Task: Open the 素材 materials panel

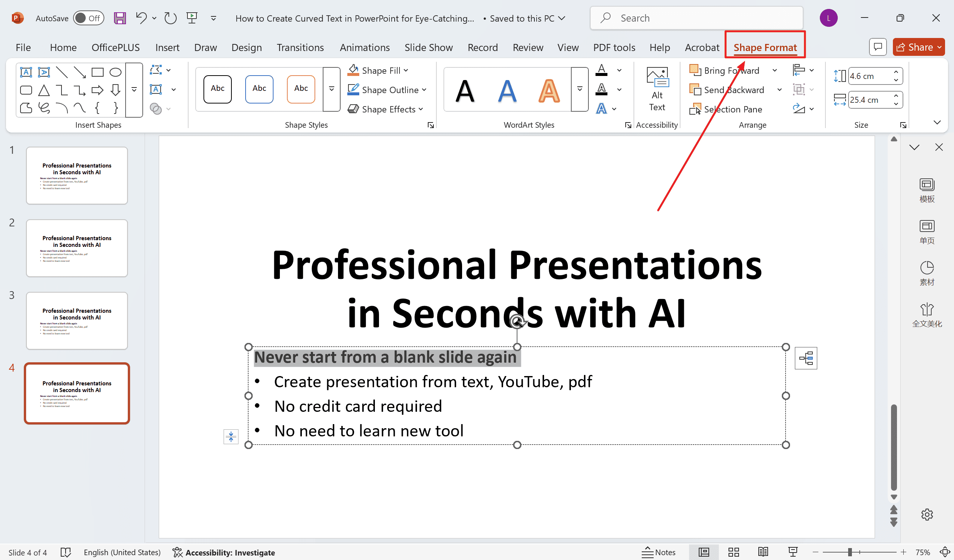Action: [927, 274]
